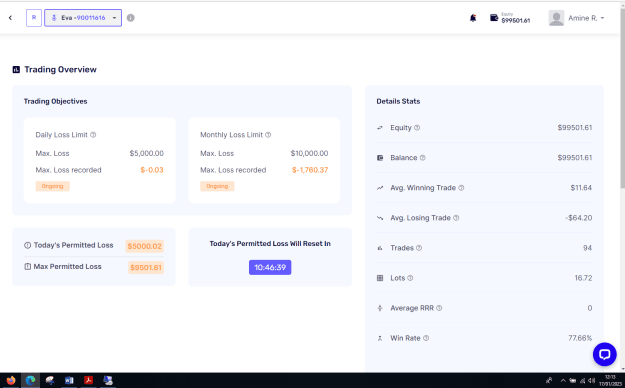Click the -$64.20 average losing trade value
This screenshot has height=388, width=625.
pos(578,218)
